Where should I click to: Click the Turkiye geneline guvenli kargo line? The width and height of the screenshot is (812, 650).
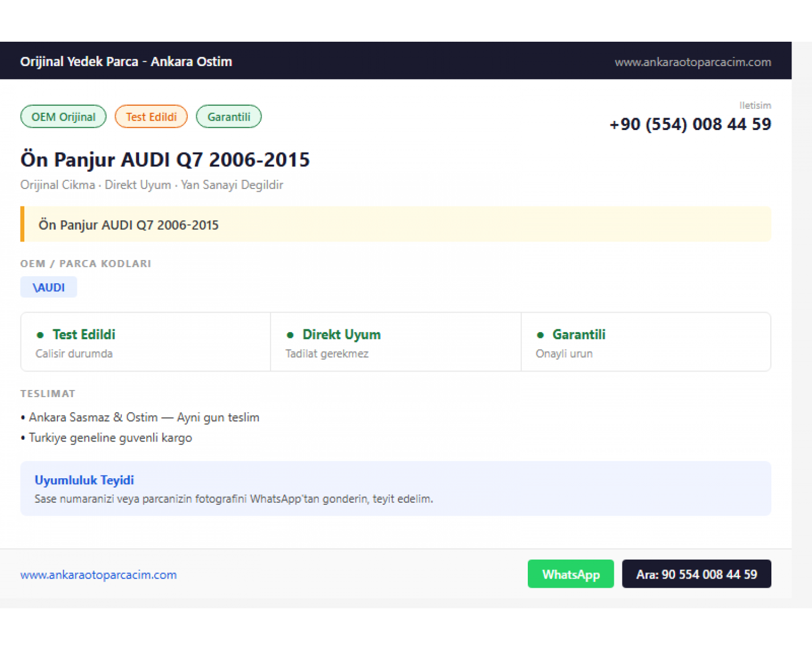coord(107,438)
